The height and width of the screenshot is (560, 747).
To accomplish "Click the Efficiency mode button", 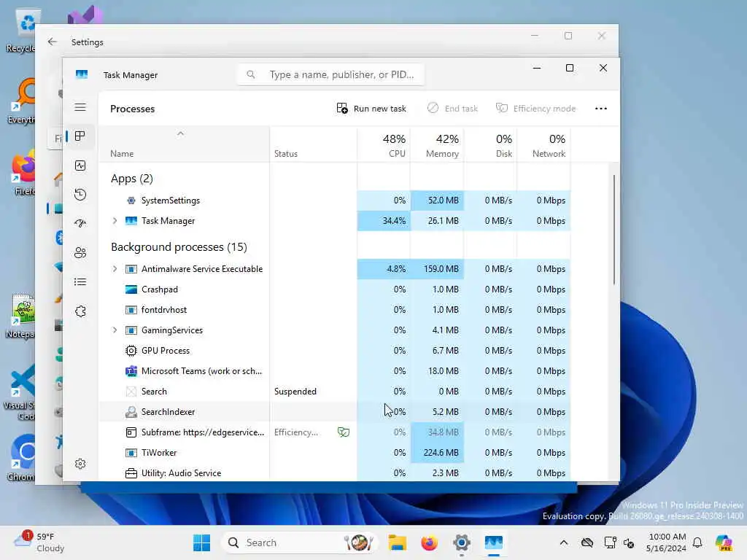I will click(536, 109).
